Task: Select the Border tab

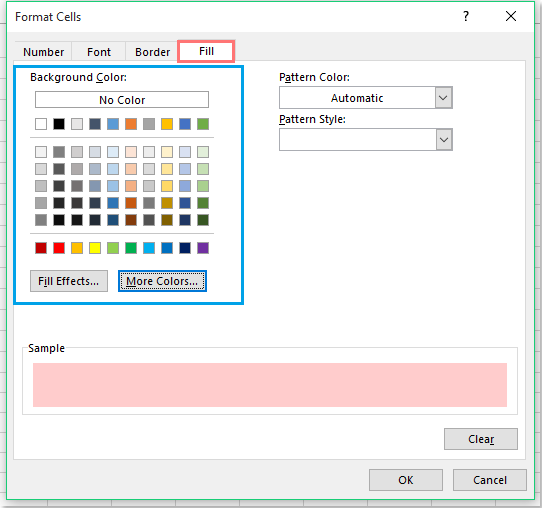Action: click(x=152, y=52)
